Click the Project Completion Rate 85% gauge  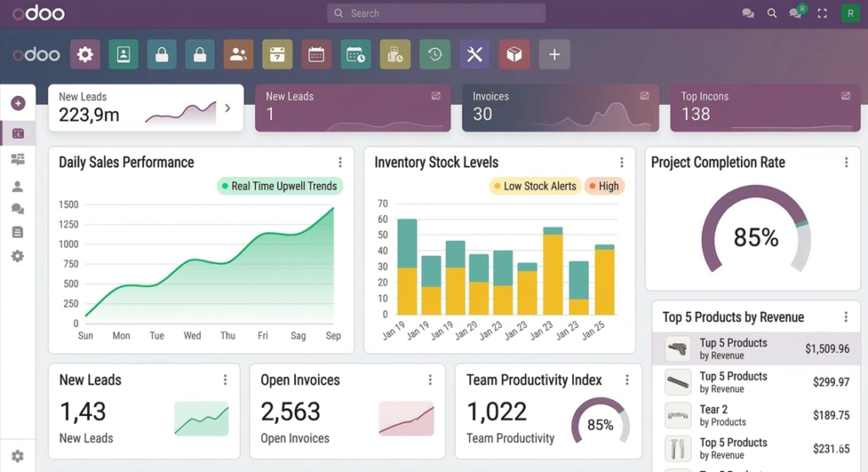click(x=755, y=236)
